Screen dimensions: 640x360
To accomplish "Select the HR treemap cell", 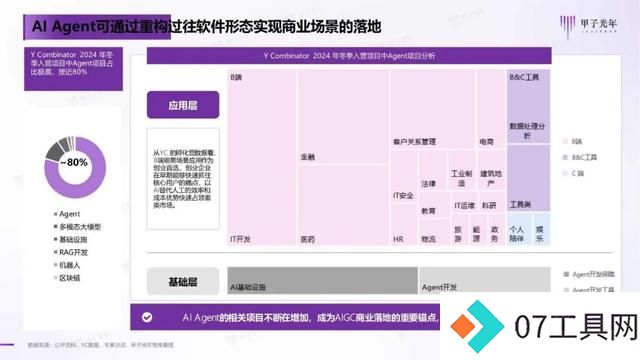I will tap(404, 225).
